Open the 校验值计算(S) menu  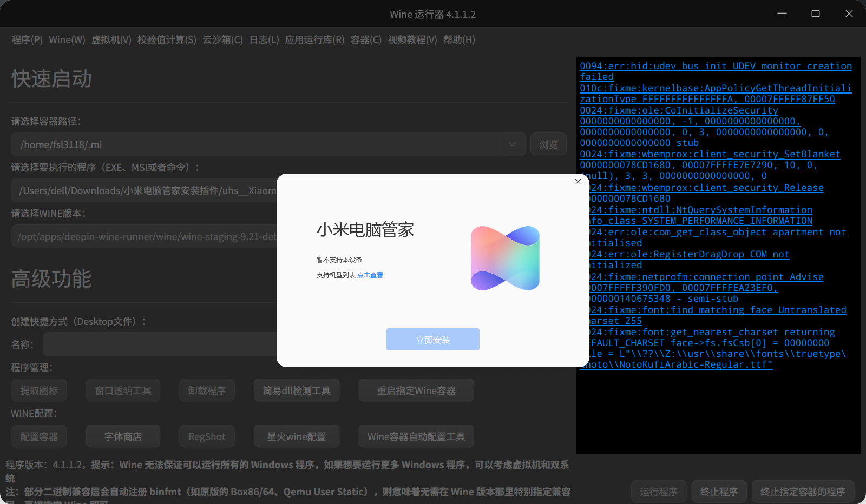click(x=167, y=40)
